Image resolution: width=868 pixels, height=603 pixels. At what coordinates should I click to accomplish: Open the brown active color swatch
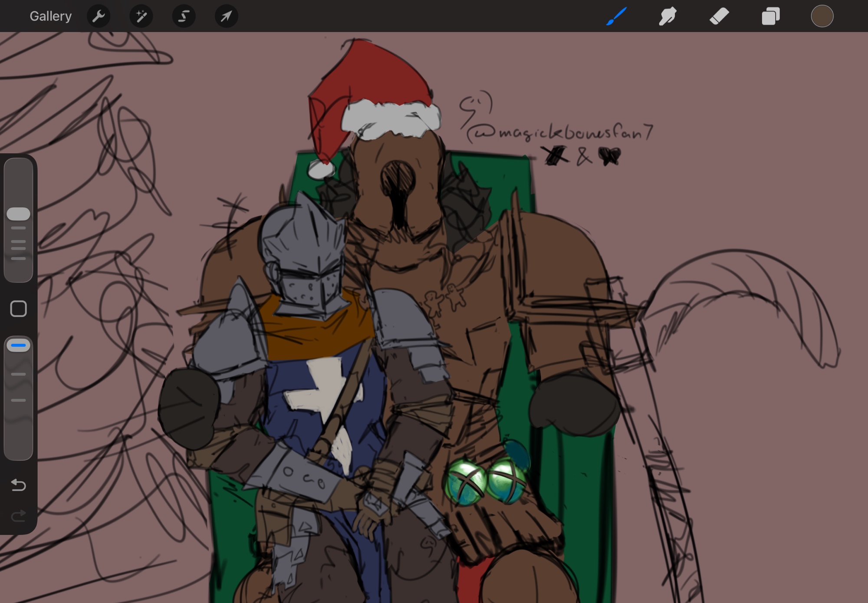tap(822, 16)
